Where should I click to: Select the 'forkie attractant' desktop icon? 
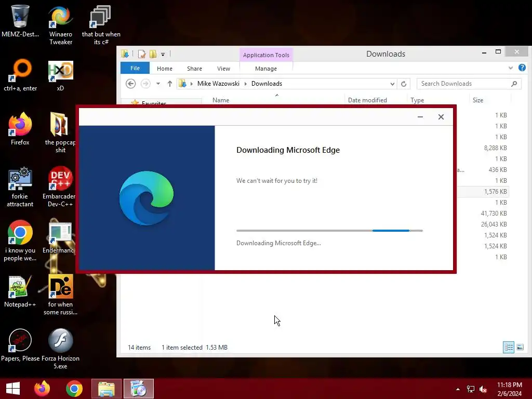click(20, 187)
